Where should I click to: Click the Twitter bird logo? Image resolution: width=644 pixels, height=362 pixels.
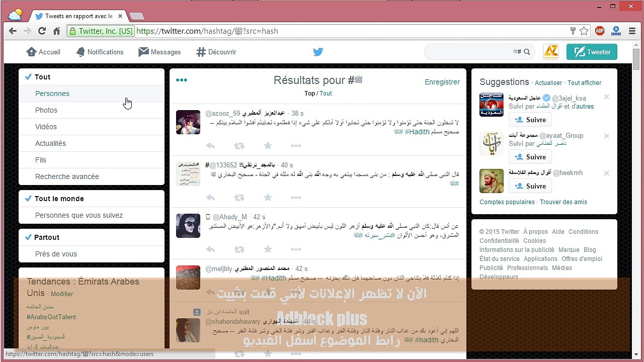[318, 52]
